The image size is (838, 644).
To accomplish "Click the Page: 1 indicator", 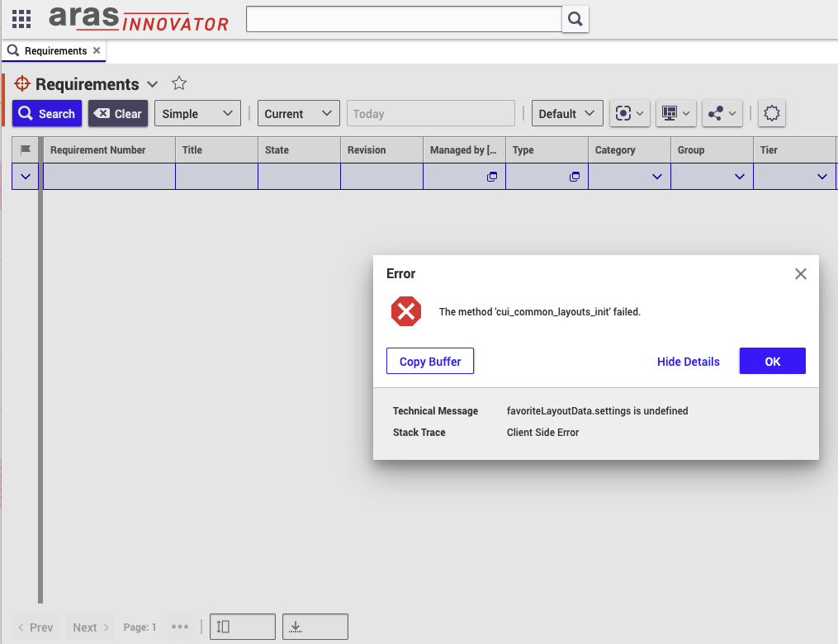I will (140, 627).
